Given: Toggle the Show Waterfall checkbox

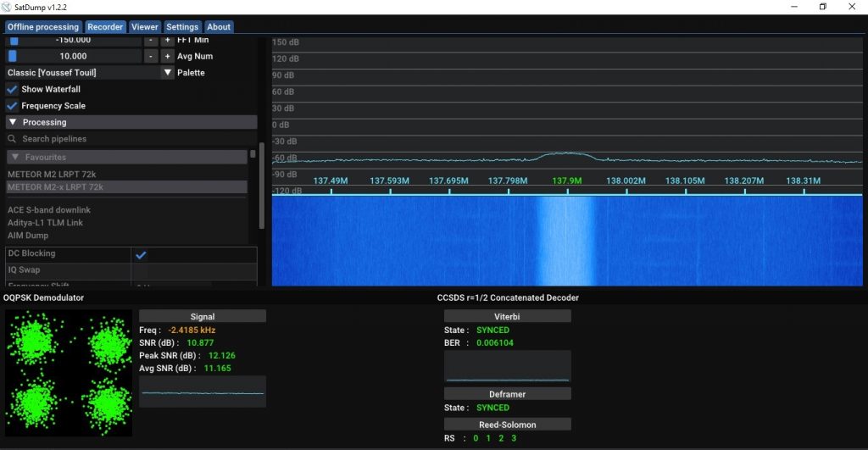Looking at the screenshot, I should [13, 89].
